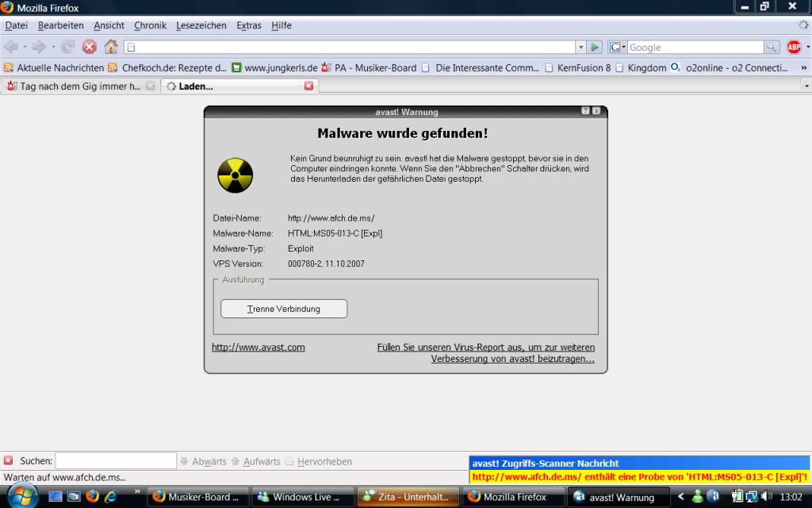Open the Chronik menu
Viewport: 812px width, 508px height.
(x=150, y=25)
